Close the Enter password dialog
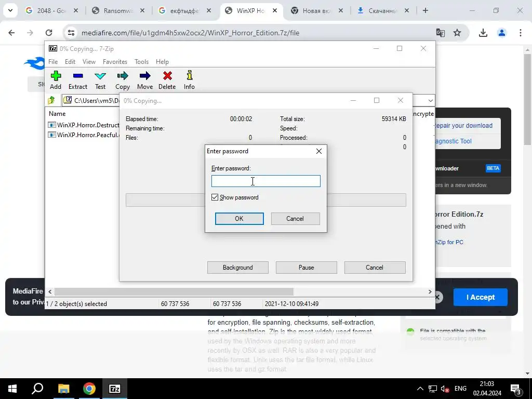The height and width of the screenshot is (399, 532). 319,151
